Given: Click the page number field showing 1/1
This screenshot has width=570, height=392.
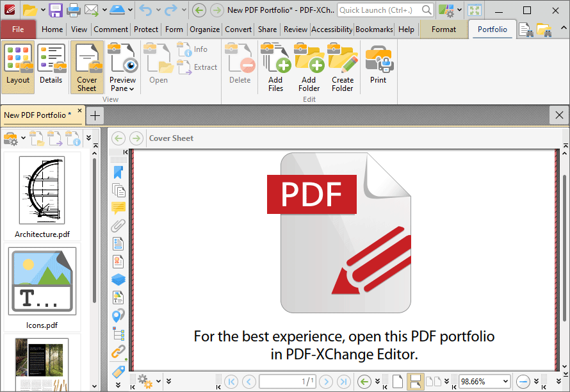Looking at the screenshot, I should [287, 382].
